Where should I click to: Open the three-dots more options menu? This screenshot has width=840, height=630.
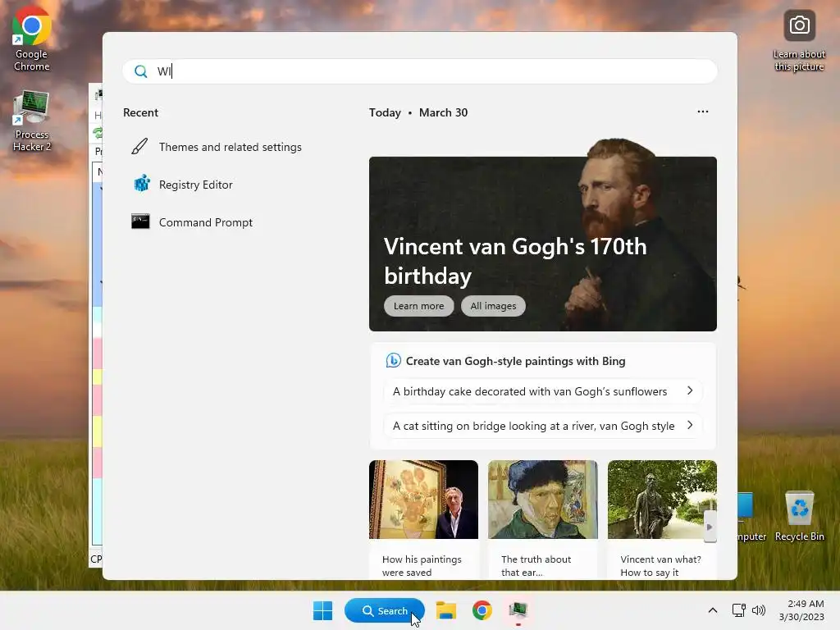(703, 112)
